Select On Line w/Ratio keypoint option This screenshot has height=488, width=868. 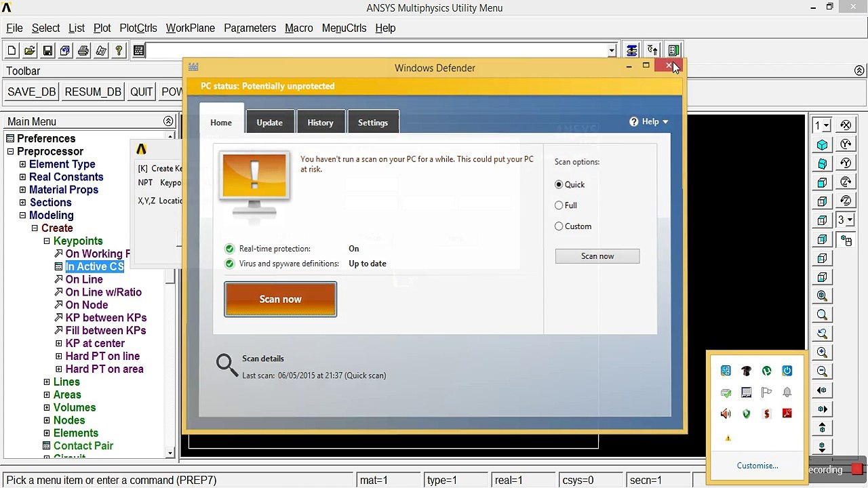point(104,292)
